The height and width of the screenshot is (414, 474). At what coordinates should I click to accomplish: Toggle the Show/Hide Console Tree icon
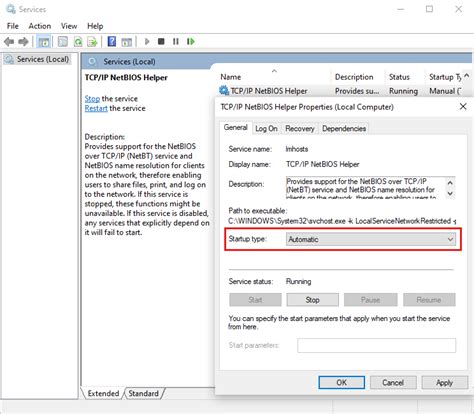tap(44, 42)
